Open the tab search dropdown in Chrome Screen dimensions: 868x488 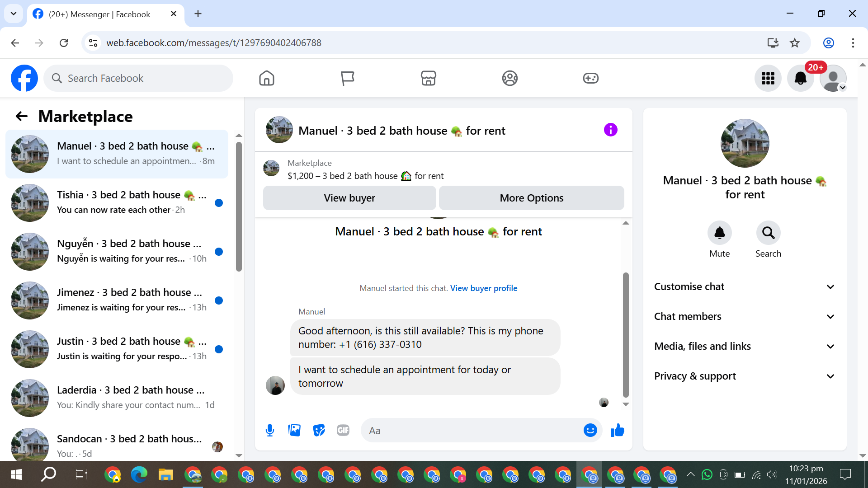click(14, 14)
